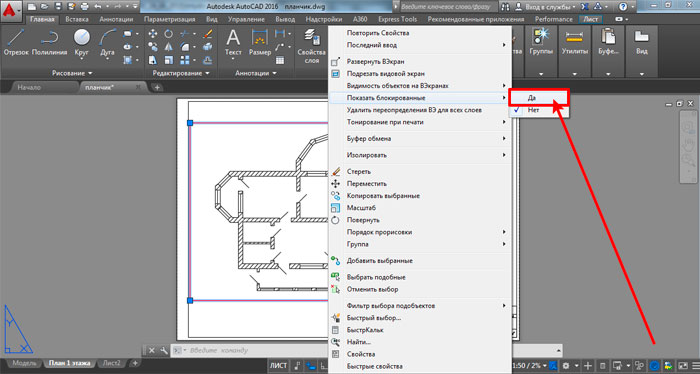This screenshot has width=700, height=374.
Task: Expand Видимость объектов на ВЭкранах submenu
Action: pyautogui.click(x=420, y=85)
